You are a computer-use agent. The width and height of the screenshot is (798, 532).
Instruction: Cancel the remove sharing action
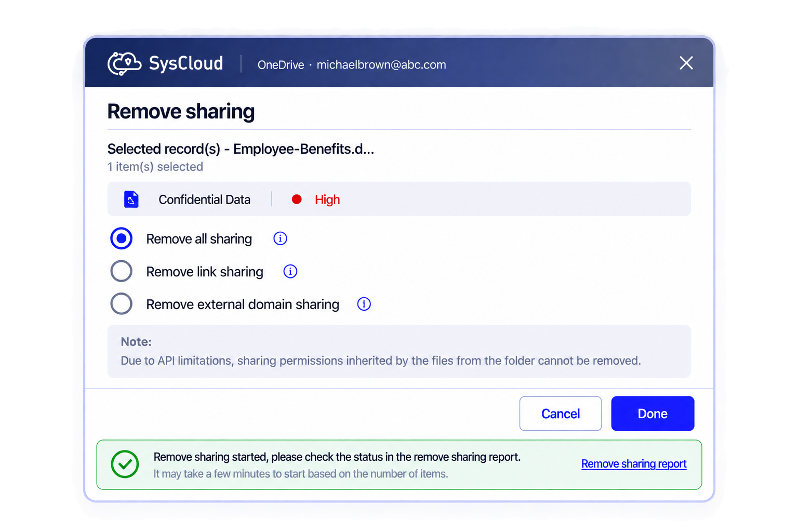pos(561,414)
